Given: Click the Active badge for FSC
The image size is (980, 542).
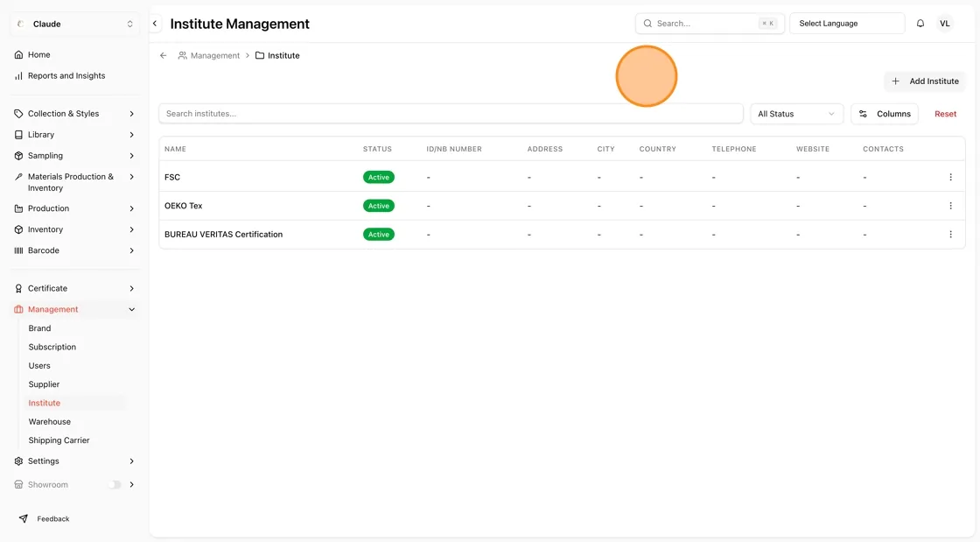Looking at the screenshot, I should 378,178.
